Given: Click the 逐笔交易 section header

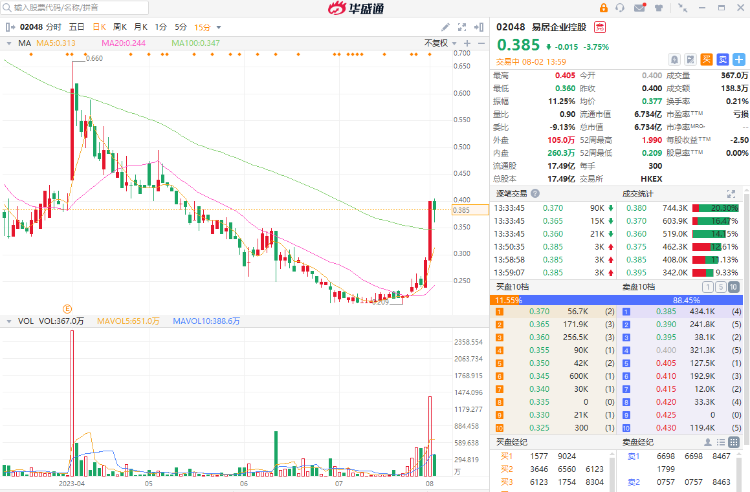Looking at the screenshot, I should 511,194.
